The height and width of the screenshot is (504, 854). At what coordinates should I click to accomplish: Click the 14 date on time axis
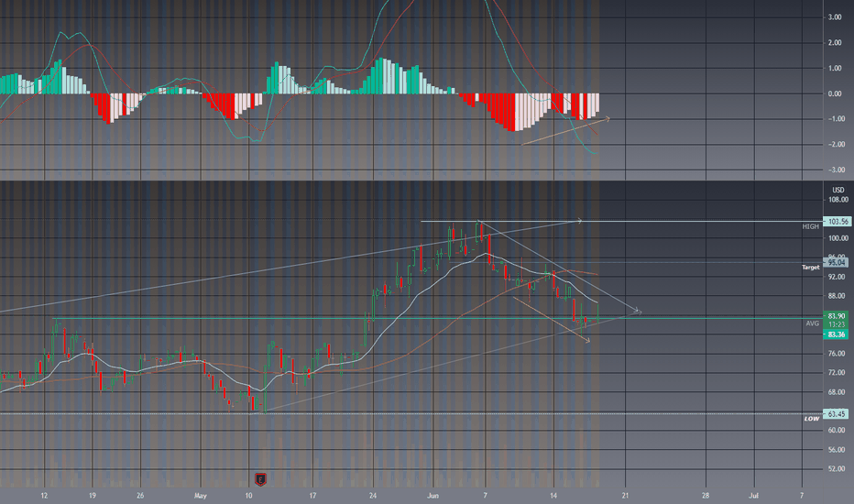click(553, 496)
